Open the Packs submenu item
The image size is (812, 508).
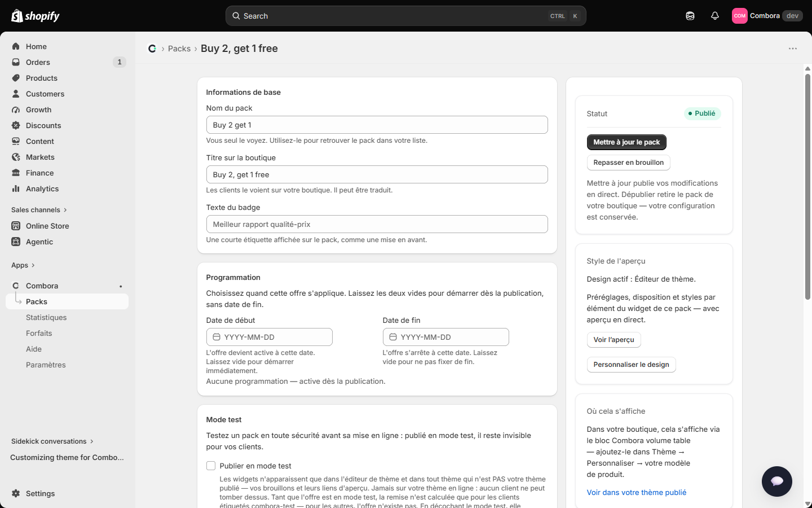click(67, 301)
